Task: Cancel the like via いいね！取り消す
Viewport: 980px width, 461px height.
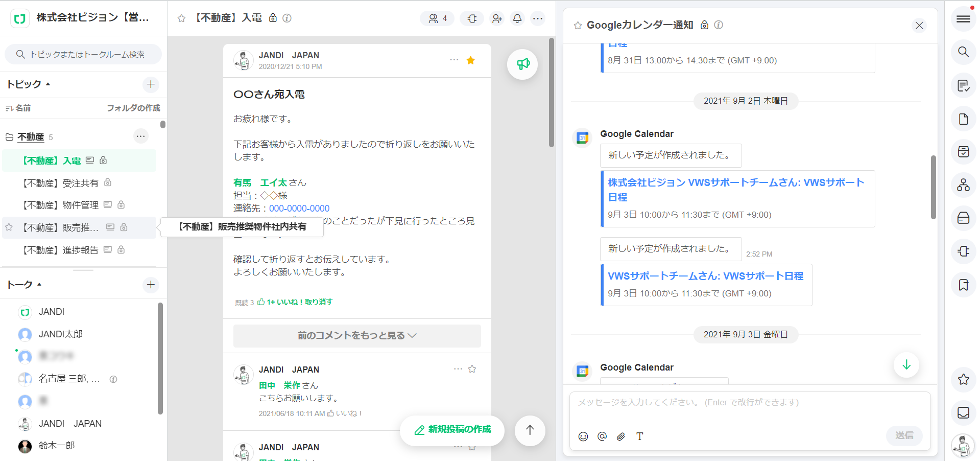Action: [x=304, y=302]
